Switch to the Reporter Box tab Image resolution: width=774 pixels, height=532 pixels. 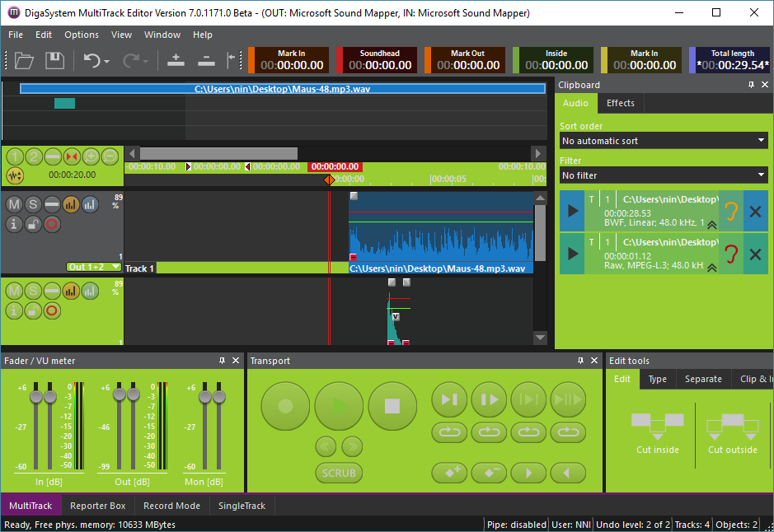(97, 506)
